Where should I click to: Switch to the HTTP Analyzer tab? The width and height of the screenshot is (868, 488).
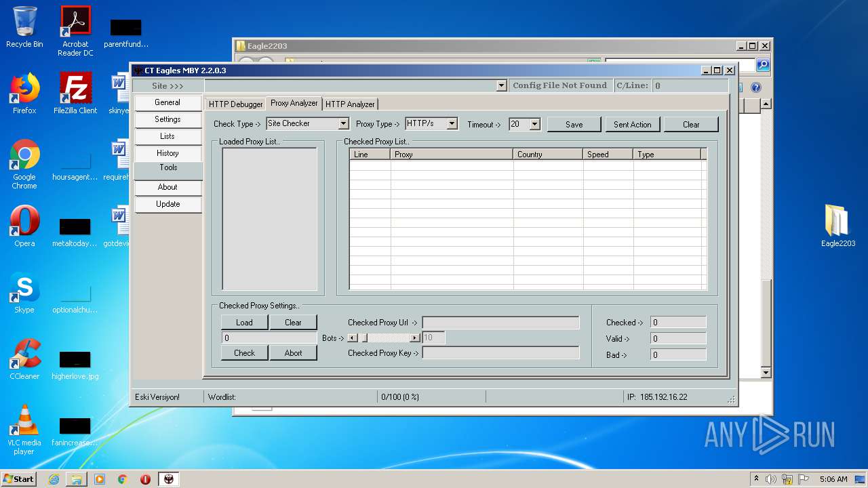click(x=350, y=104)
